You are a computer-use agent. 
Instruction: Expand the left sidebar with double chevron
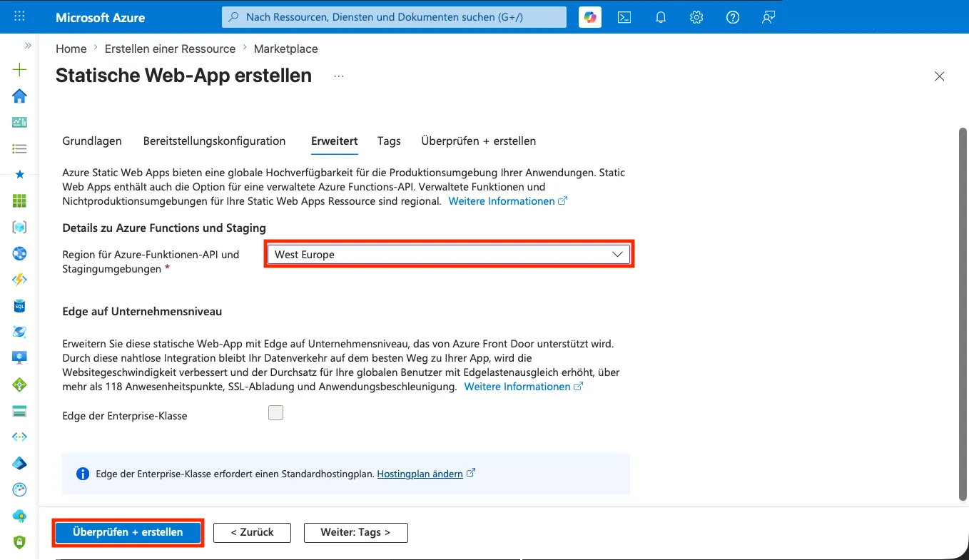(x=28, y=45)
